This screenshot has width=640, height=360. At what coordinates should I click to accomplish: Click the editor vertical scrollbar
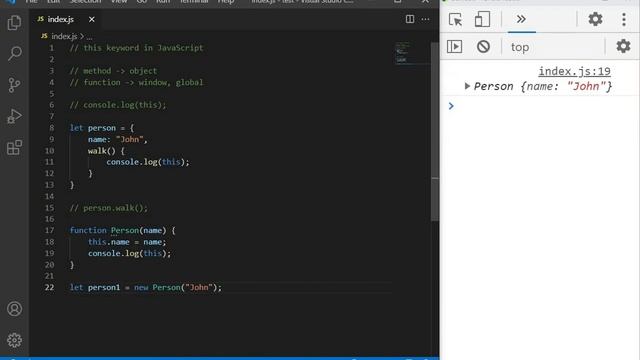click(x=435, y=131)
